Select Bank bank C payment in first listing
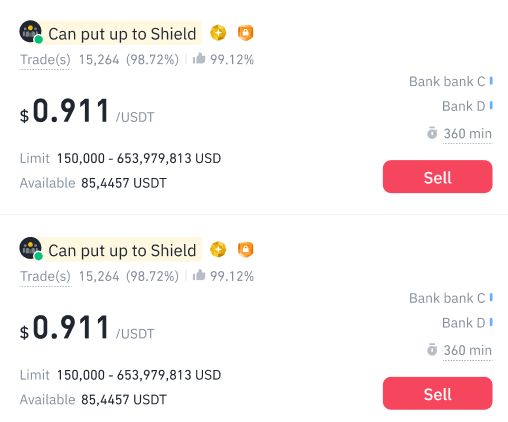This screenshot has height=422, width=508. (447, 81)
